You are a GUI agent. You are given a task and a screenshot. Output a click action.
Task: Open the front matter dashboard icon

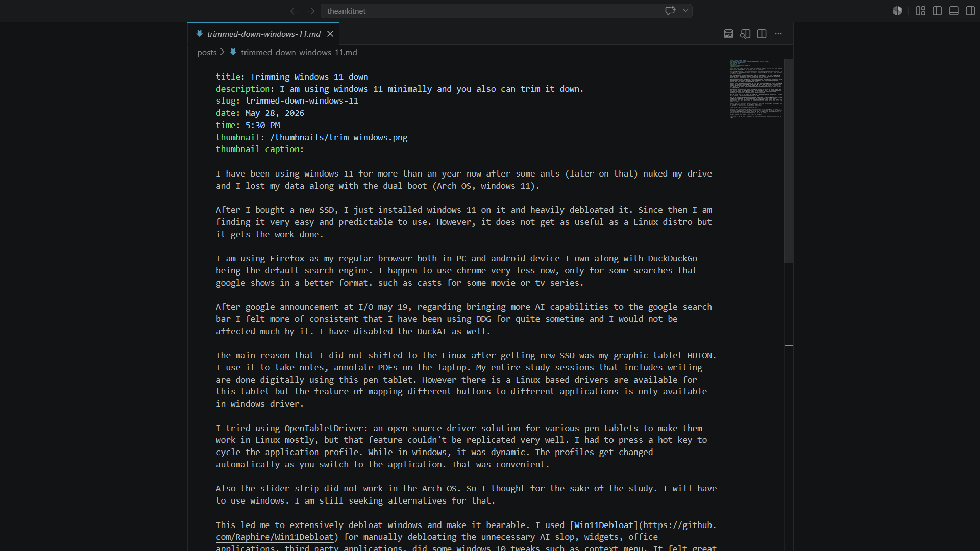tap(728, 34)
